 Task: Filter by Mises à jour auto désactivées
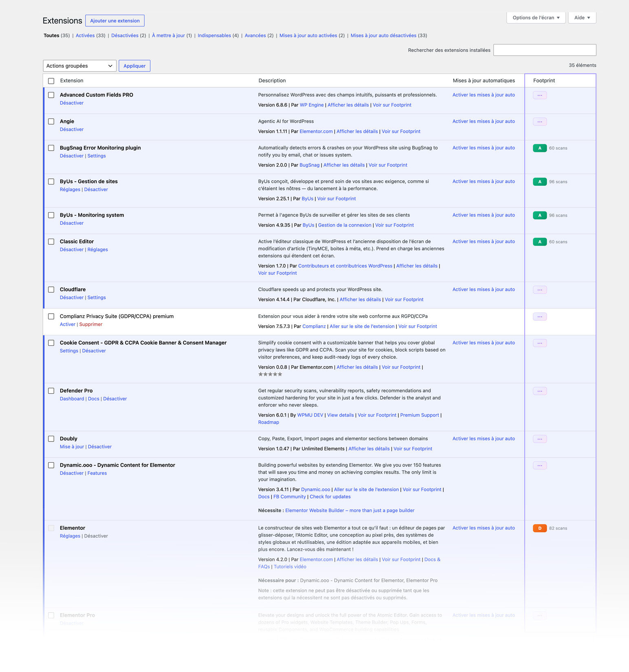pyautogui.click(x=389, y=35)
